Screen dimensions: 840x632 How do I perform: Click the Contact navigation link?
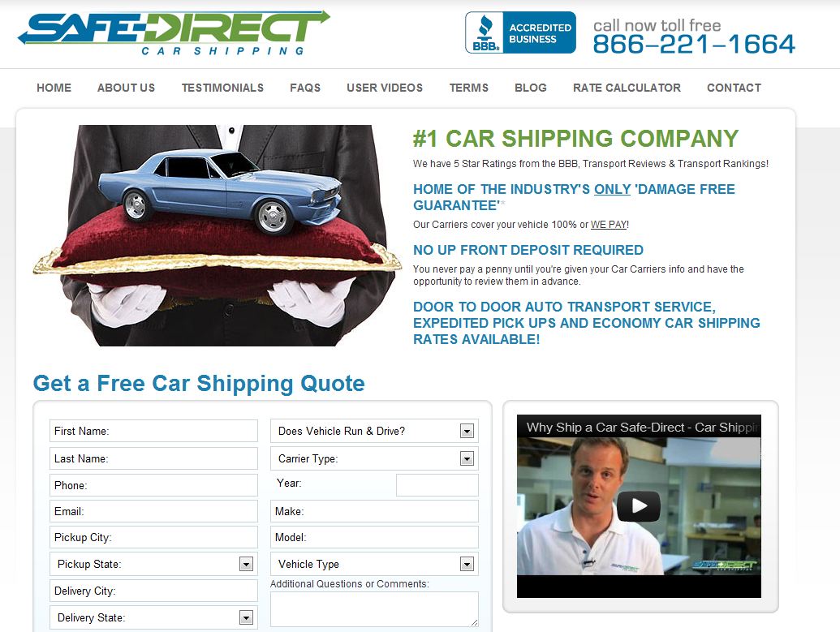tap(734, 88)
